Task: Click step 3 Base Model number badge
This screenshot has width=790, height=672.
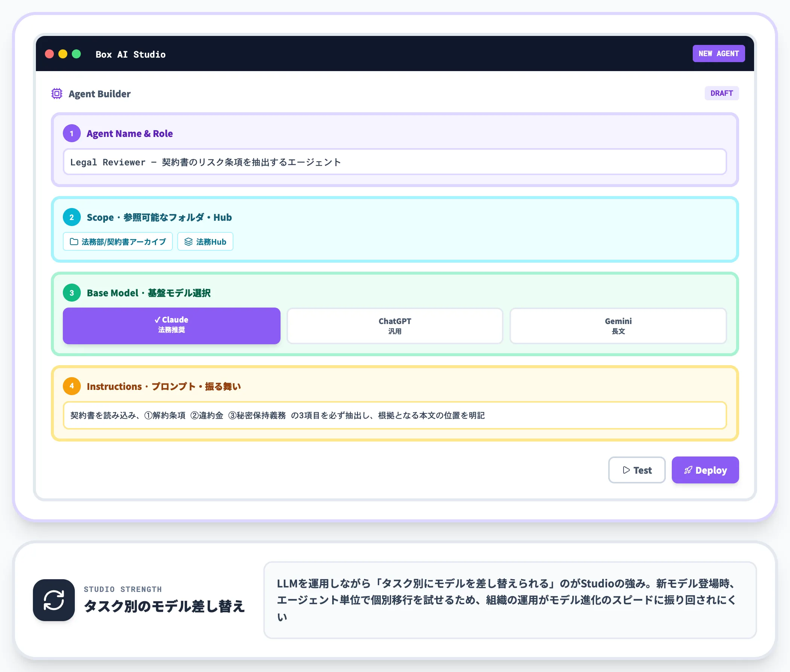Action: coord(71,293)
